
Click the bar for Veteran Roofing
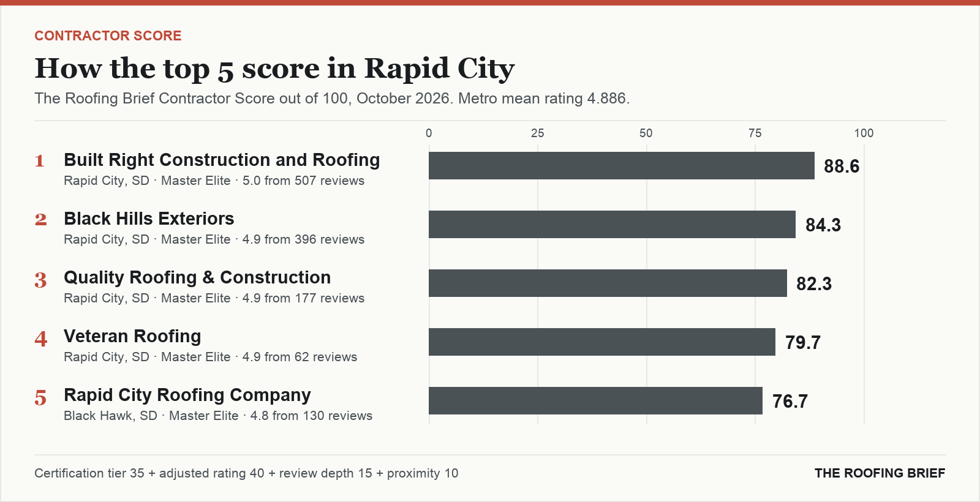[602, 342]
